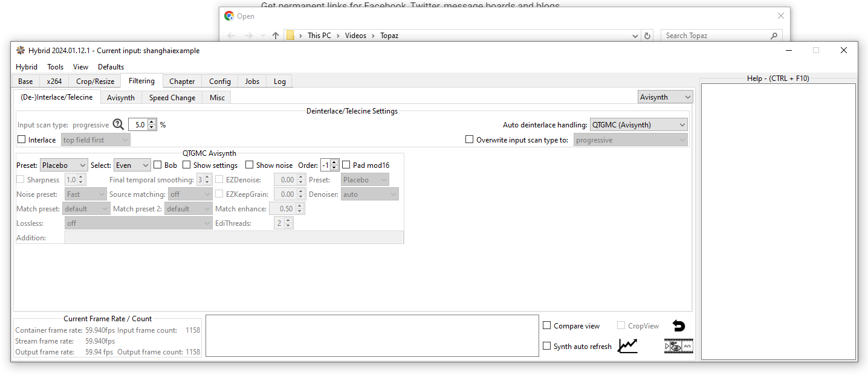
Task: Open the View menu
Action: point(80,67)
